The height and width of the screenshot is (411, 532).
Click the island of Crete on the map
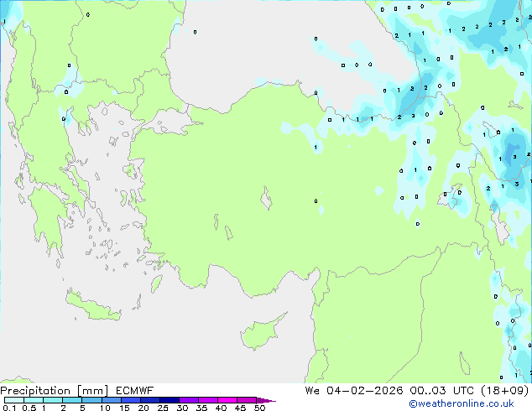point(93,307)
